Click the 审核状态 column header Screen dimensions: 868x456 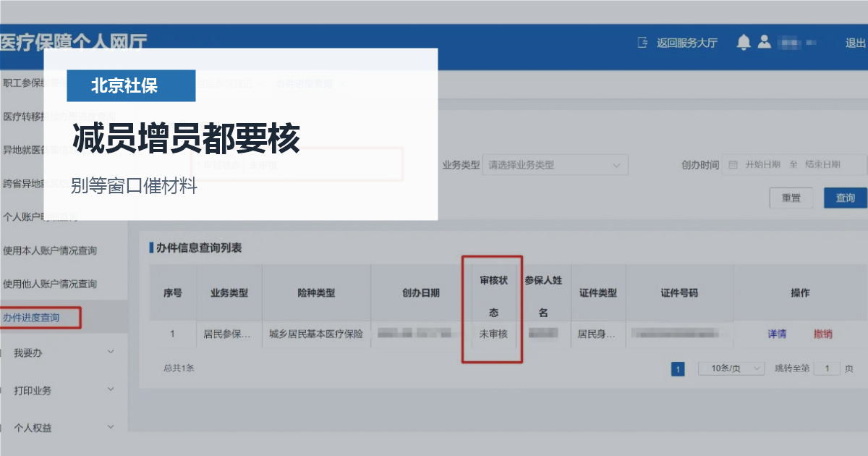coord(493,296)
